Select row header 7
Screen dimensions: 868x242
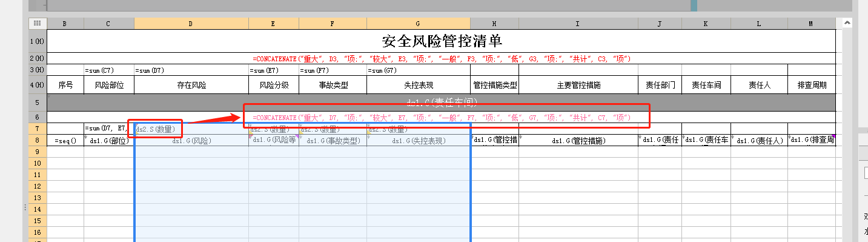click(x=38, y=129)
